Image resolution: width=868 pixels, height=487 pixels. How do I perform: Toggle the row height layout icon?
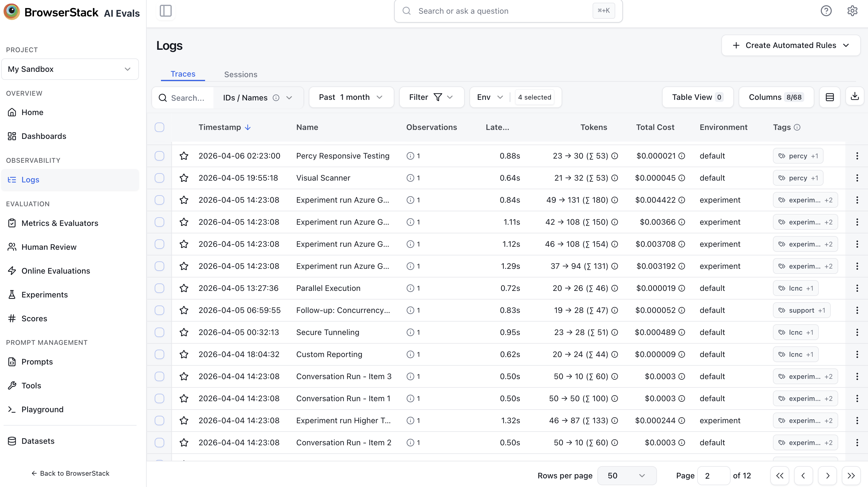coord(830,97)
